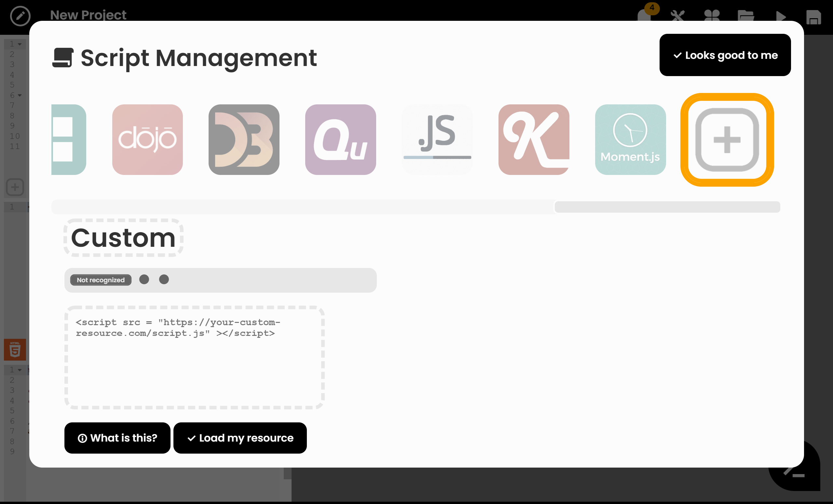Click the Script Management book icon

pos(63,58)
